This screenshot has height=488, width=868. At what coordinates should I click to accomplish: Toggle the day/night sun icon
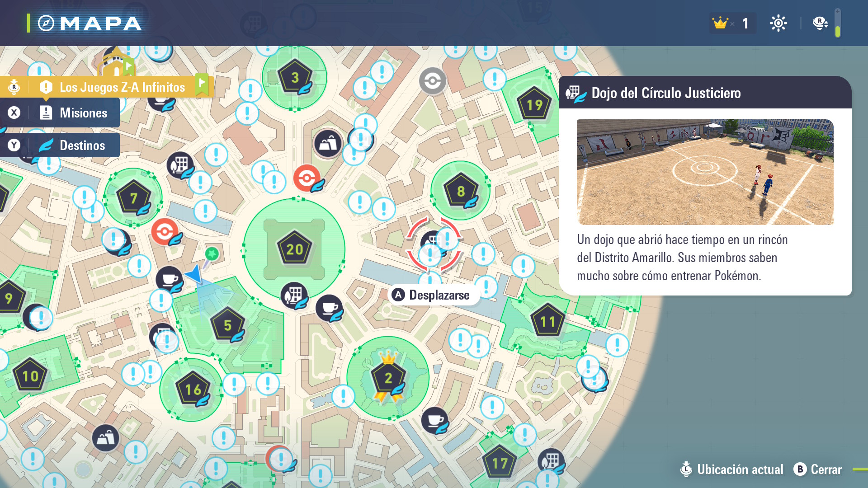pos(778,23)
